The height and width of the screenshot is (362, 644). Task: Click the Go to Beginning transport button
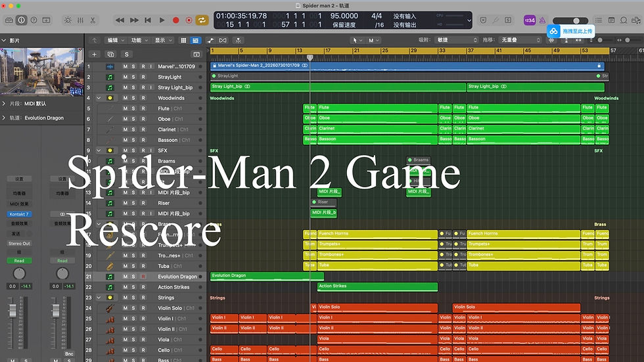click(x=148, y=20)
